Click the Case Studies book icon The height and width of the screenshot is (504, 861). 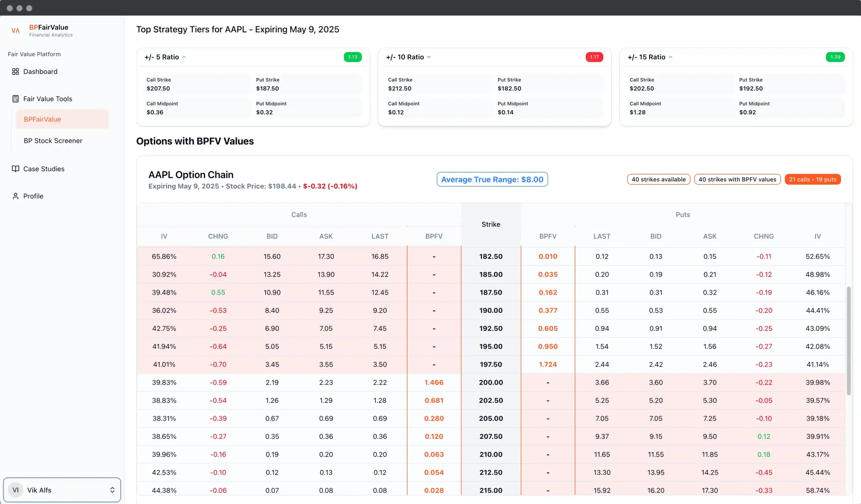(16, 169)
